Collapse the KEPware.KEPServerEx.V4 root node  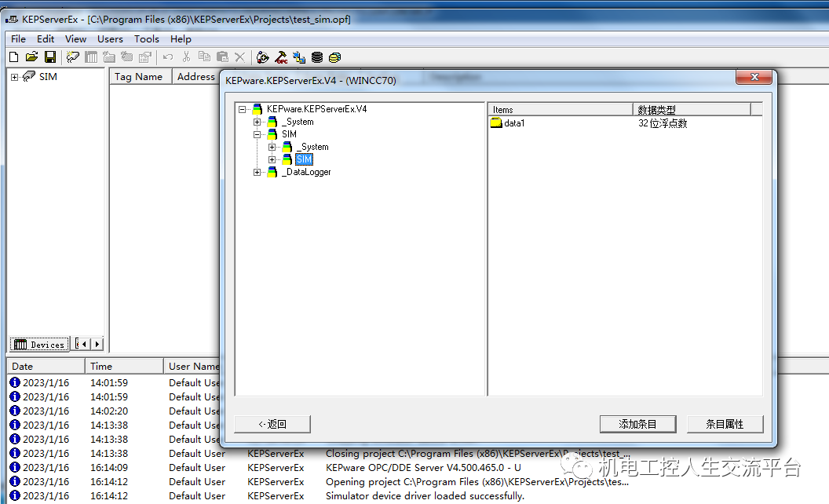(x=243, y=109)
